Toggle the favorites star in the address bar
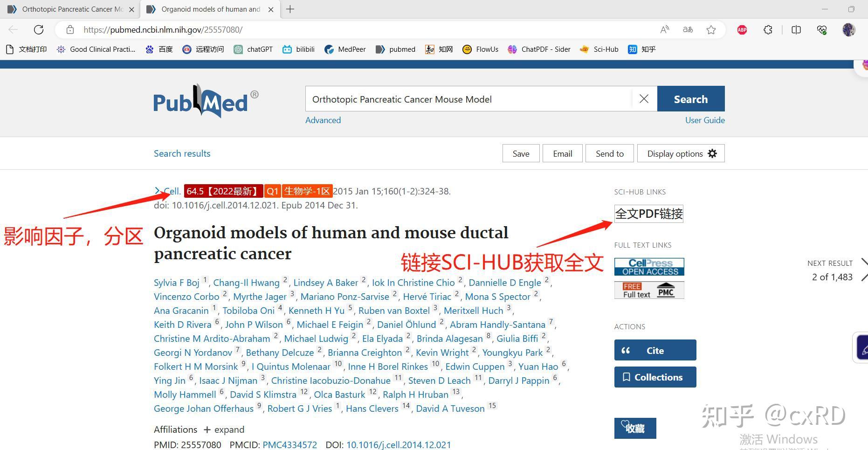The width and height of the screenshot is (868, 450). [711, 29]
